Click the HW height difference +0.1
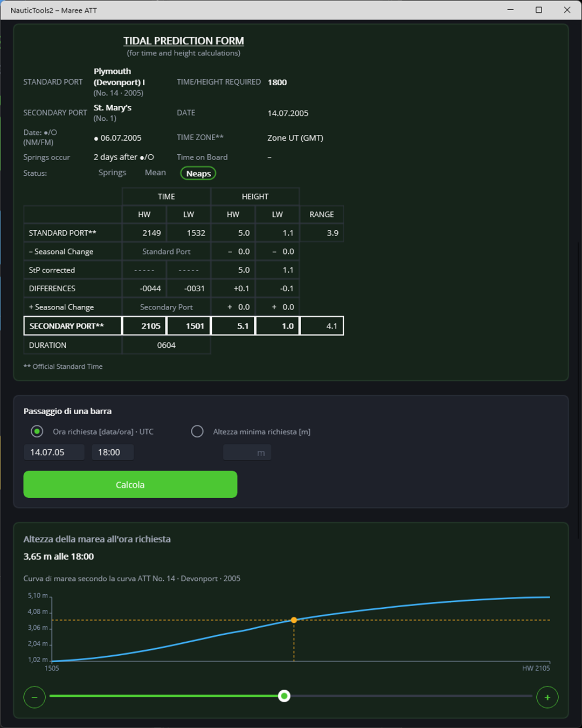The height and width of the screenshot is (728, 582). (241, 289)
